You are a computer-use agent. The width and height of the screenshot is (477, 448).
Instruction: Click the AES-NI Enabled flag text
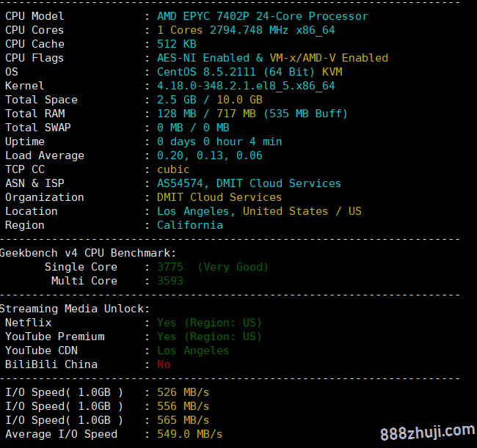(x=202, y=58)
